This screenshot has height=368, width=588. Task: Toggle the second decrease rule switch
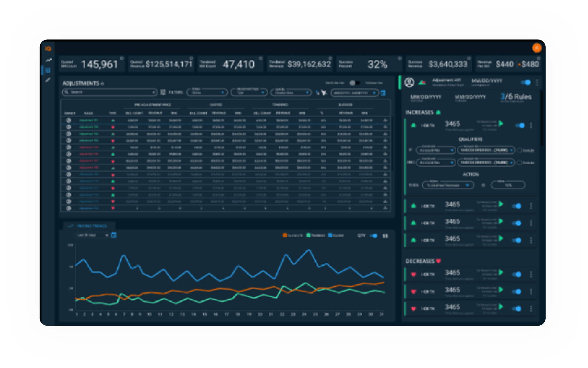517,292
